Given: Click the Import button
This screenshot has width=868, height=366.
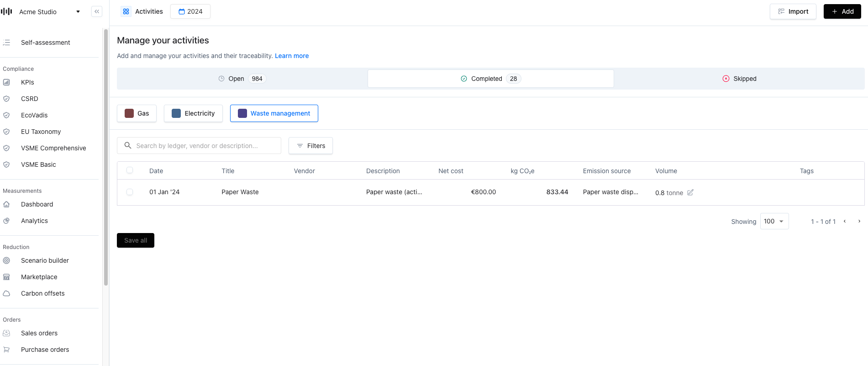Looking at the screenshot, I should pyautogui.click(x=793, y=11).
